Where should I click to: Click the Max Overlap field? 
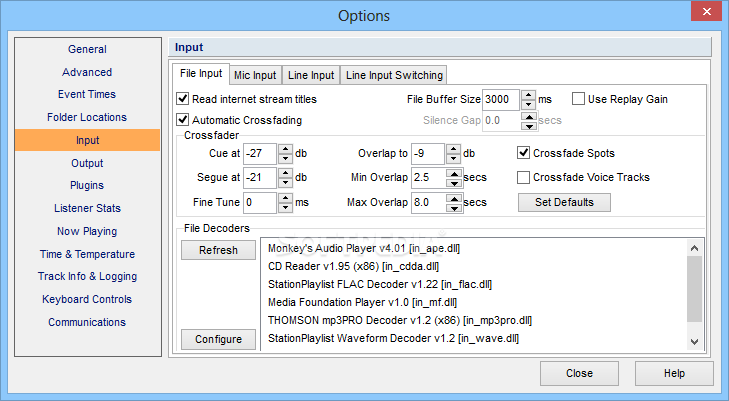tap(428, 203)
